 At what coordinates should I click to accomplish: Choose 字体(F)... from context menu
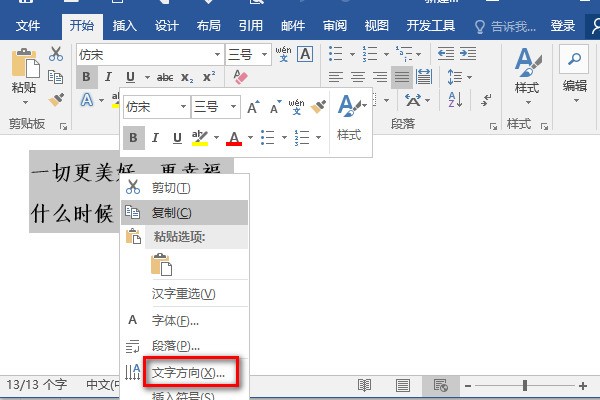[x=185, y=320]
